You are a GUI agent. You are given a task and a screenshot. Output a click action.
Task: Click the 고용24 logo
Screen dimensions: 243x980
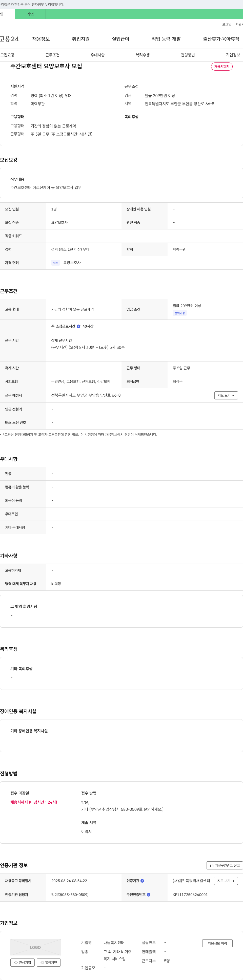coord(9,39)
